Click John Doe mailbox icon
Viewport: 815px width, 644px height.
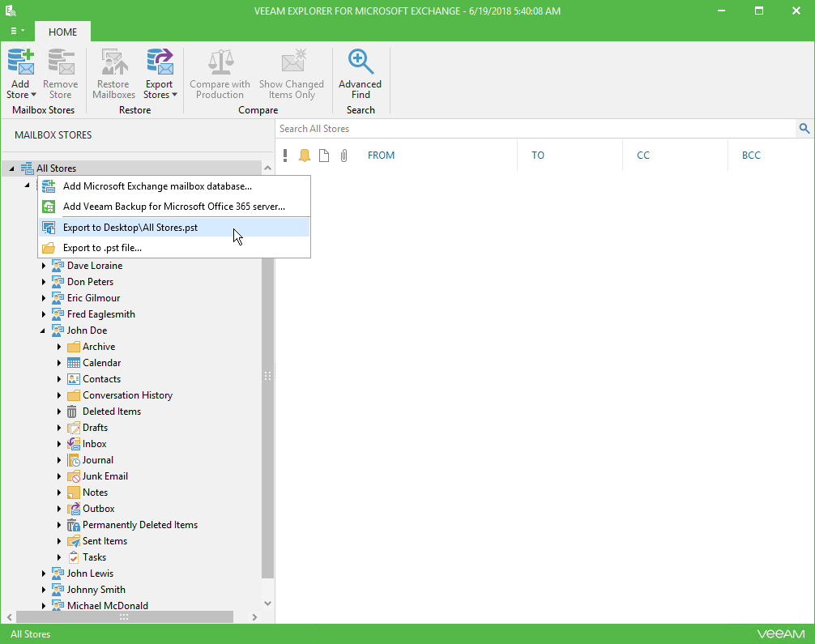(58, 330)
